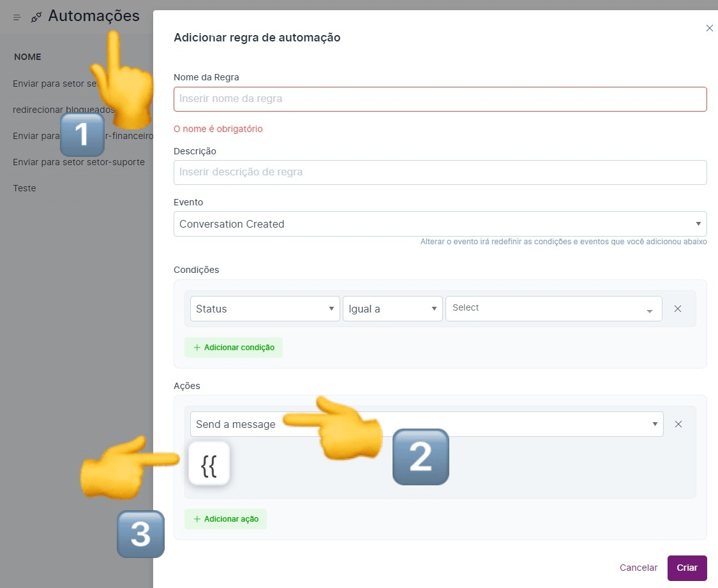Click the automation icon beside Automações title
Screen dimensions: 718x588
[x=36, y=17]
